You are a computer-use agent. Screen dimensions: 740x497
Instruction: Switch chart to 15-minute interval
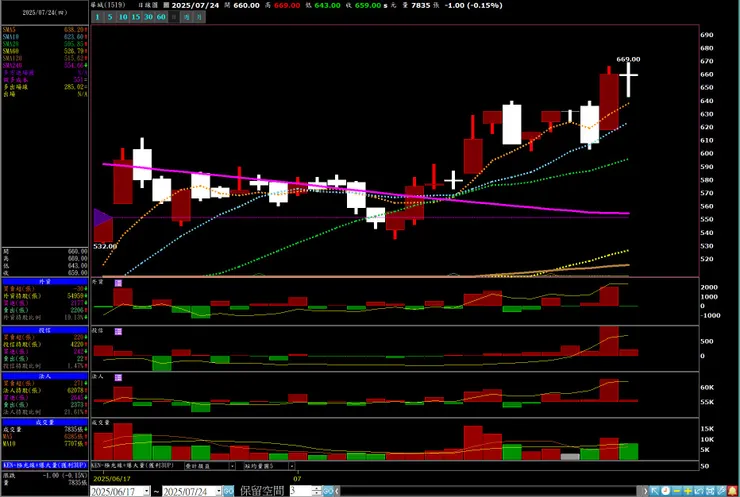click(x=135, y=17)
